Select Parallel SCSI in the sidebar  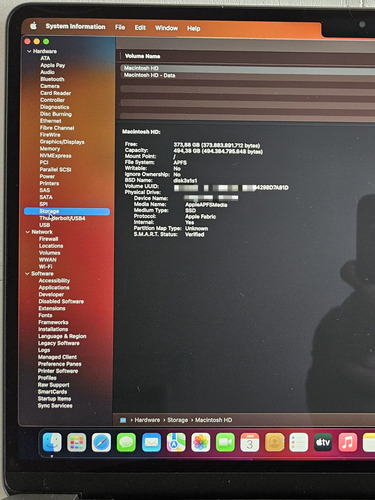point(55,169)
